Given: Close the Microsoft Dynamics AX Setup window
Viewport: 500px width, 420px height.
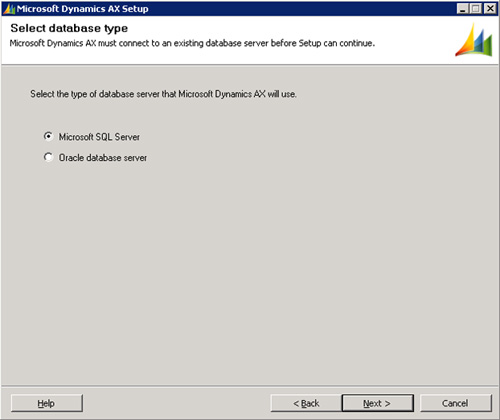Looking at the screenshot, I should (x=490, y=8).
